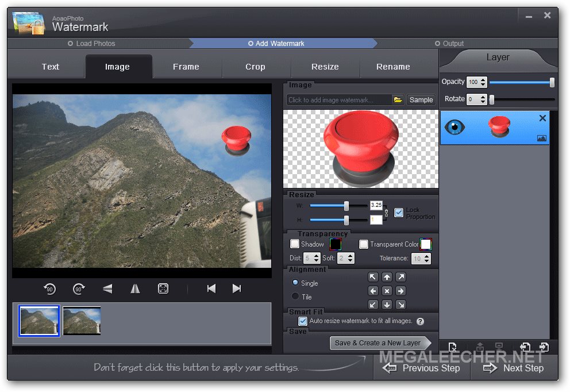Click the fit-to-window preview icon
This screenshot has height=392, width=570.
pyautogui.click(x=163, y=289)
